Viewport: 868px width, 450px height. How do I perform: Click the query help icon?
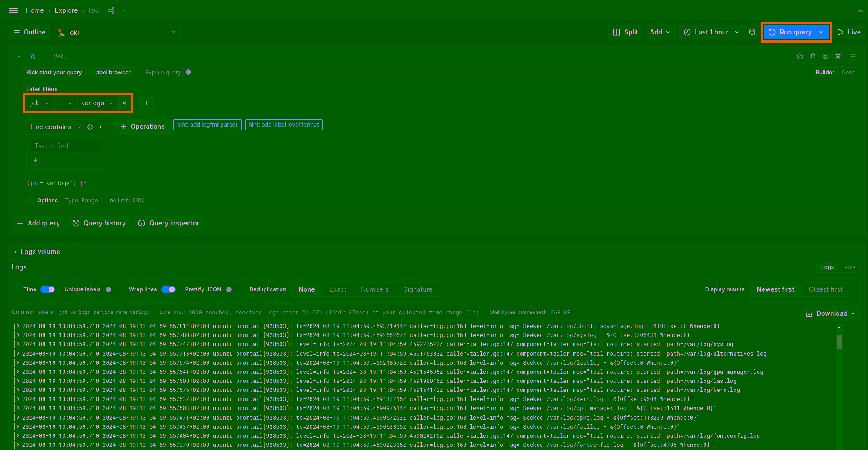point(800,57)
